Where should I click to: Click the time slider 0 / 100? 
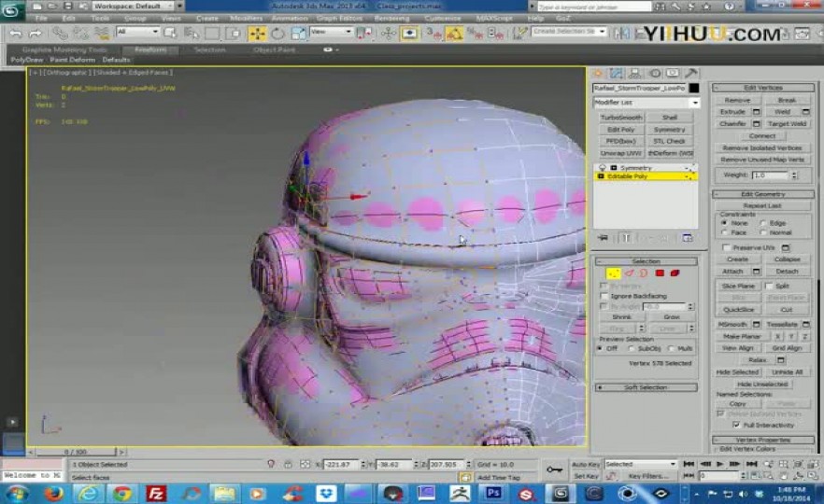[x=76, y=452]
